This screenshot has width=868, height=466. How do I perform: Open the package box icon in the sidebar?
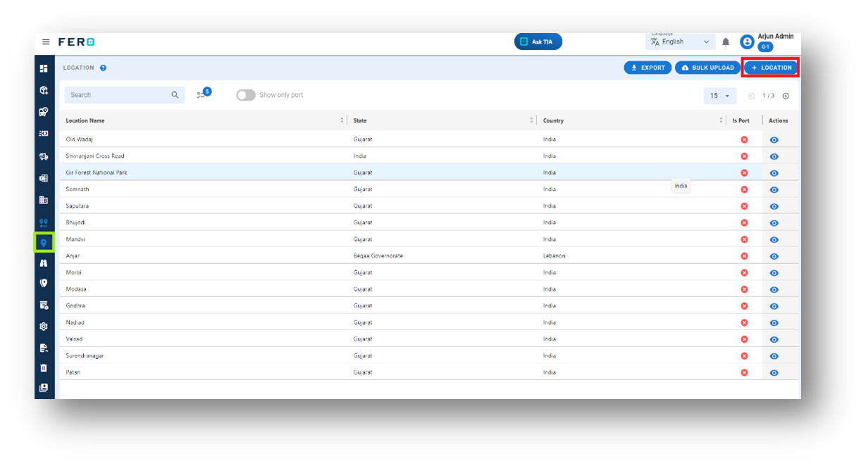pos(44,90)
